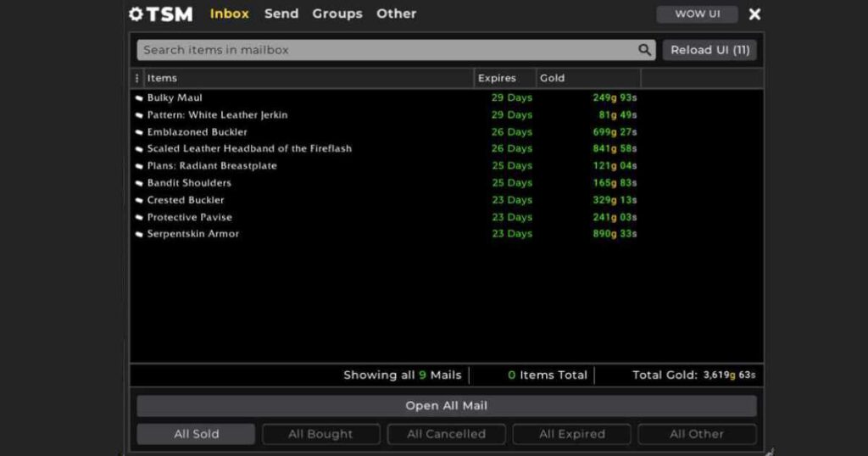The height and width of the screenshot is (456, 868).
Task: Click the mail icon beside Bandit Shoulders
Action: tap(139, 183)
